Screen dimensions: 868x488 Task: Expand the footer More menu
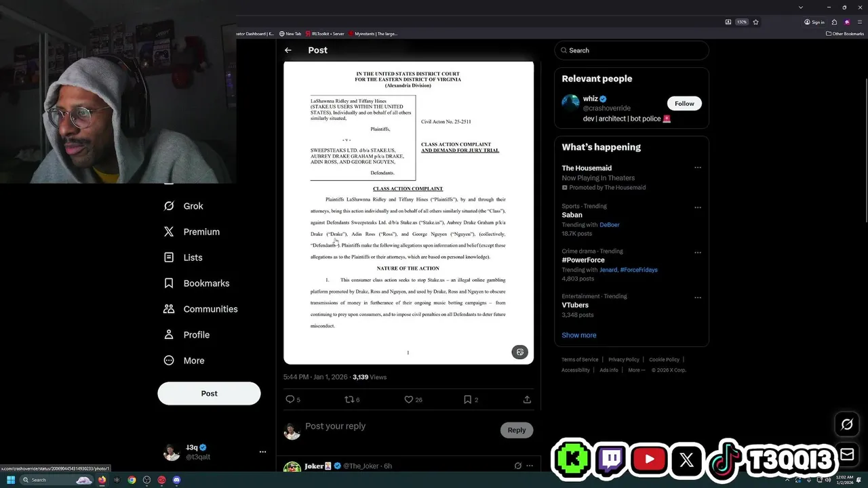636,370
